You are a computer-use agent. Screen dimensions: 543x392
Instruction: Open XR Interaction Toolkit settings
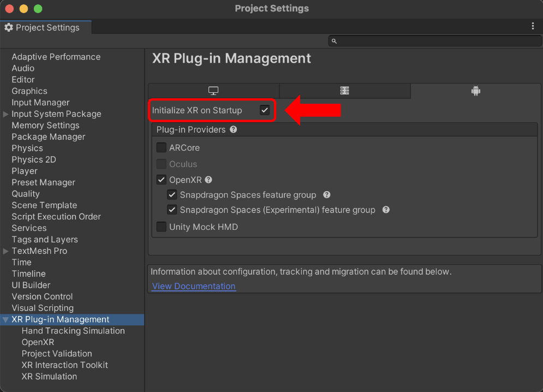click(x=65, y=365)
